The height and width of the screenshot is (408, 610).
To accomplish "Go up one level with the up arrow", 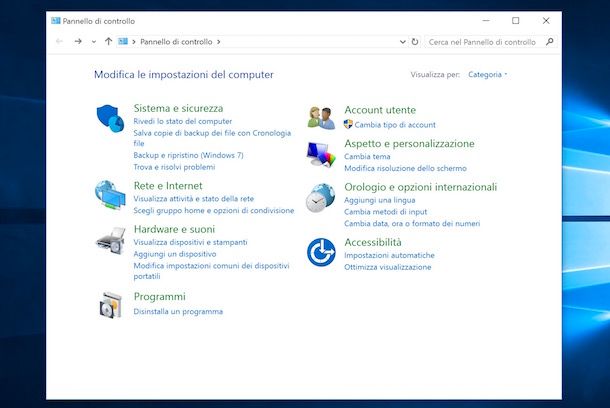I will pos(108,41).
